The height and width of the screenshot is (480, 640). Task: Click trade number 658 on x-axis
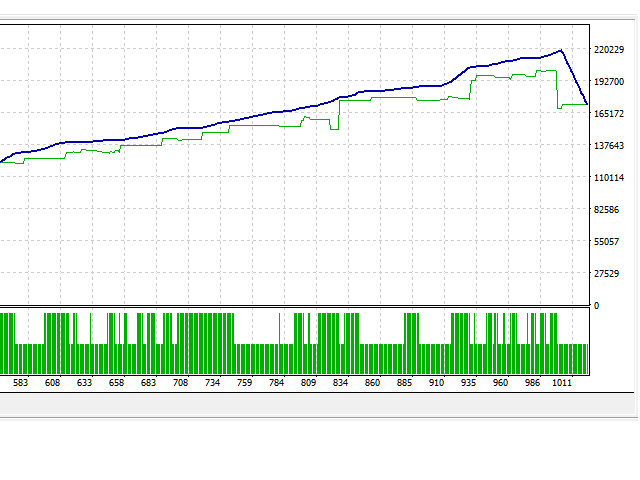(x=116, y=383)
